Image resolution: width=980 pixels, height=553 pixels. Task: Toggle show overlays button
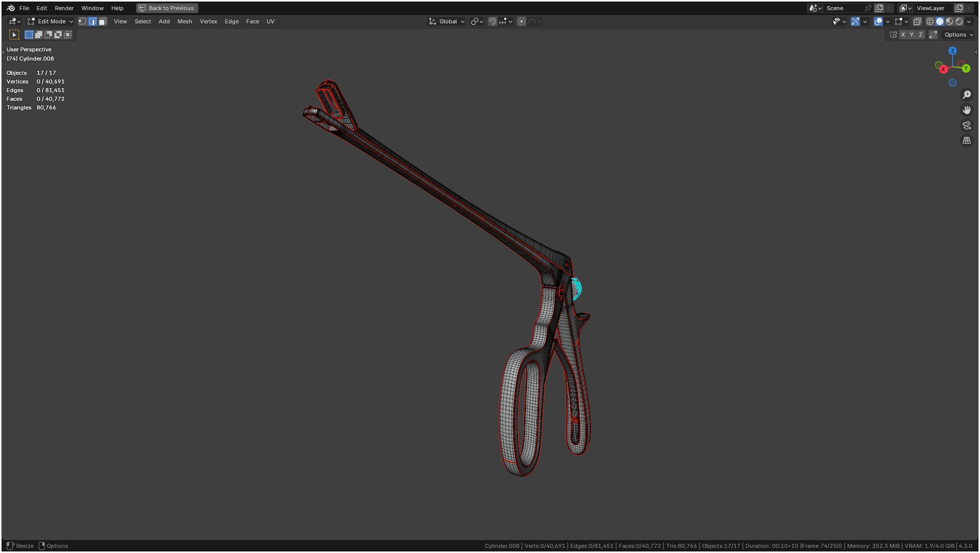tap(878, 21)
